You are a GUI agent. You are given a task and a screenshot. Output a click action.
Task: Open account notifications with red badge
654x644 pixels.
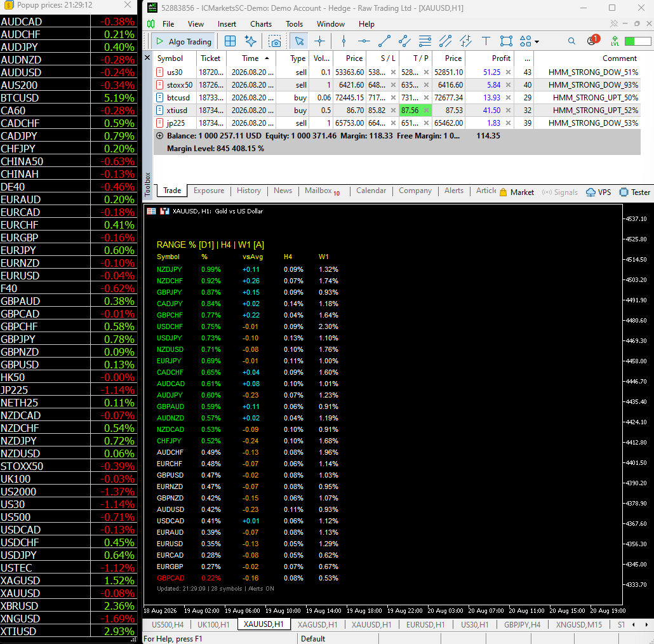pos(592,41)
